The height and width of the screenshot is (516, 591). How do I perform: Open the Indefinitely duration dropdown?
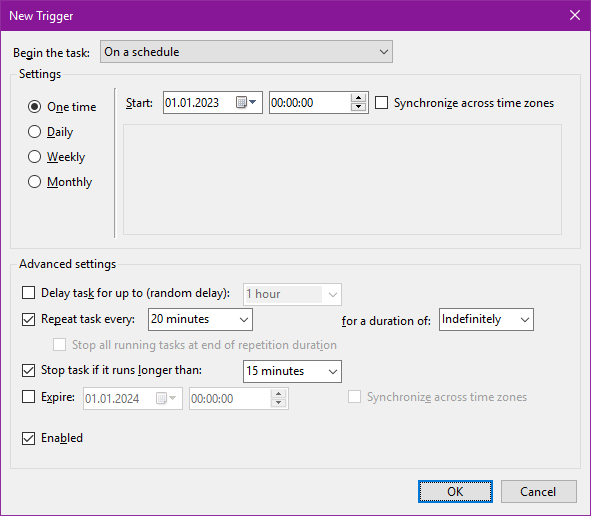coord(486,319)
